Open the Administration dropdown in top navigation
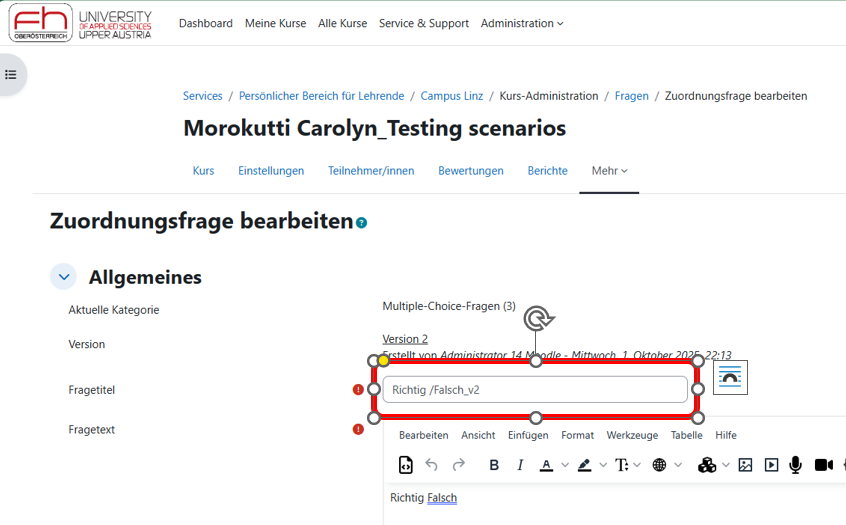This screenshot has width=846, height=525. 521,23
